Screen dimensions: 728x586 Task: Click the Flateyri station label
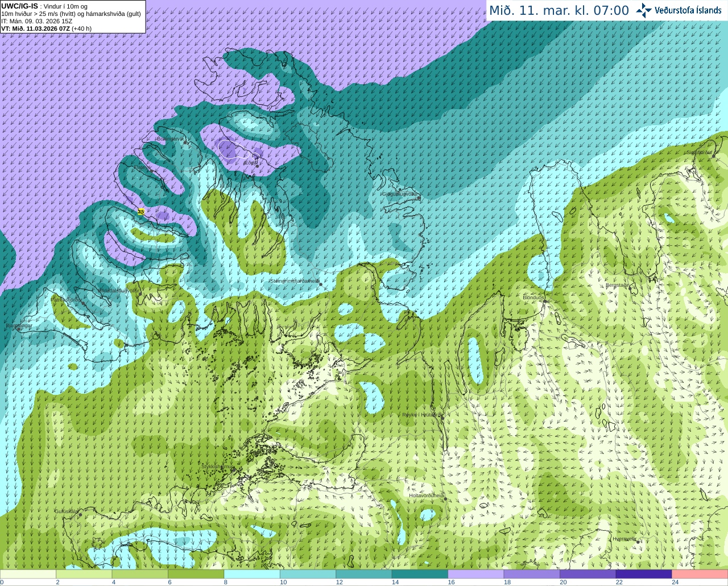143,167
